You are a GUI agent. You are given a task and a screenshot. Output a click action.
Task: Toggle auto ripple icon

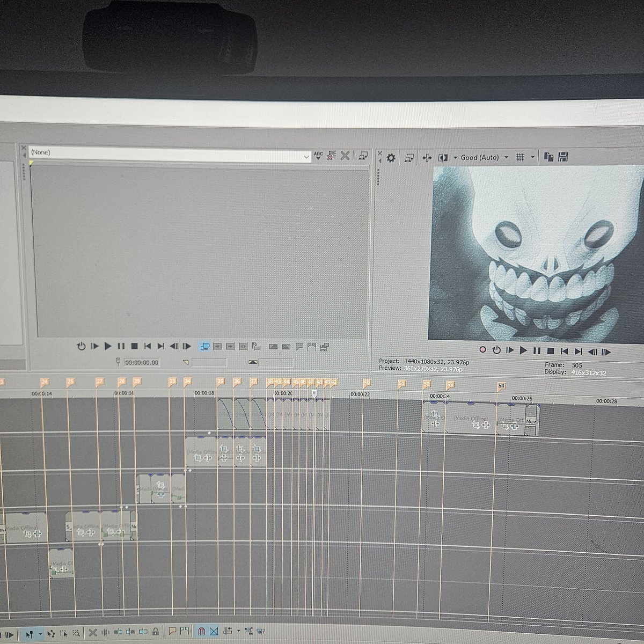coord(228,631)
